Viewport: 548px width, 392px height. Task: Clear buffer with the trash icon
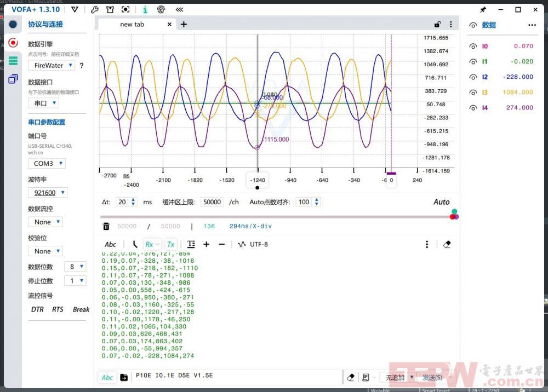pyautogui.click(x=106, y=227)
